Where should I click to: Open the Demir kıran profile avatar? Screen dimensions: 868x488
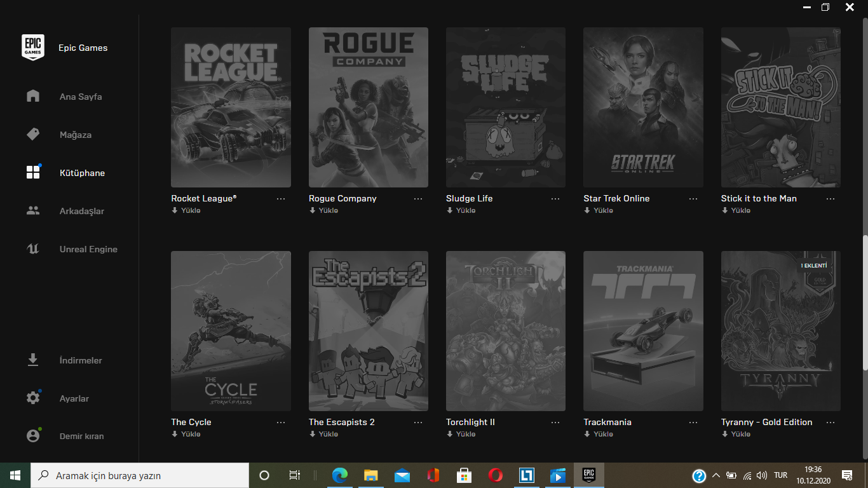33,436
